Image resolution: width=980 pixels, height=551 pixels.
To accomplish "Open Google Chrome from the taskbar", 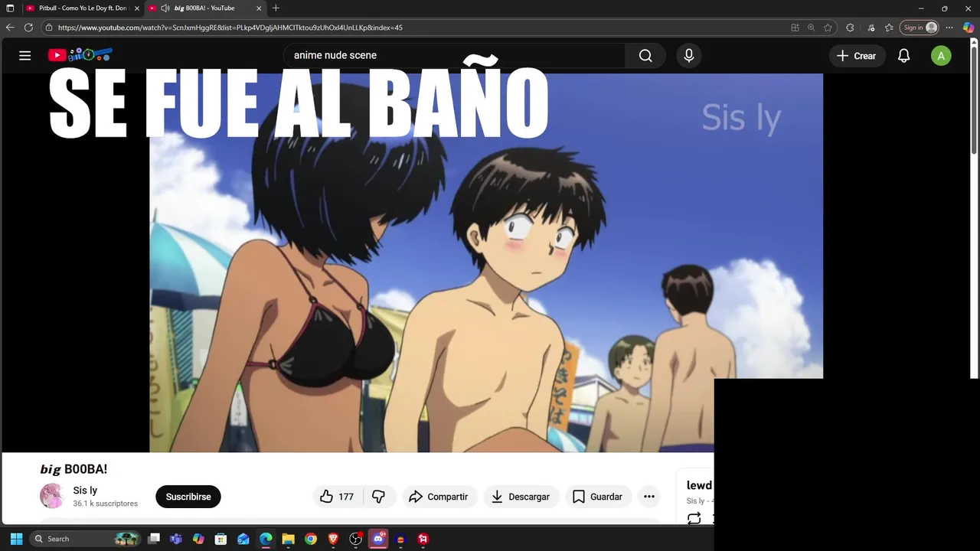I will (311, 539).
